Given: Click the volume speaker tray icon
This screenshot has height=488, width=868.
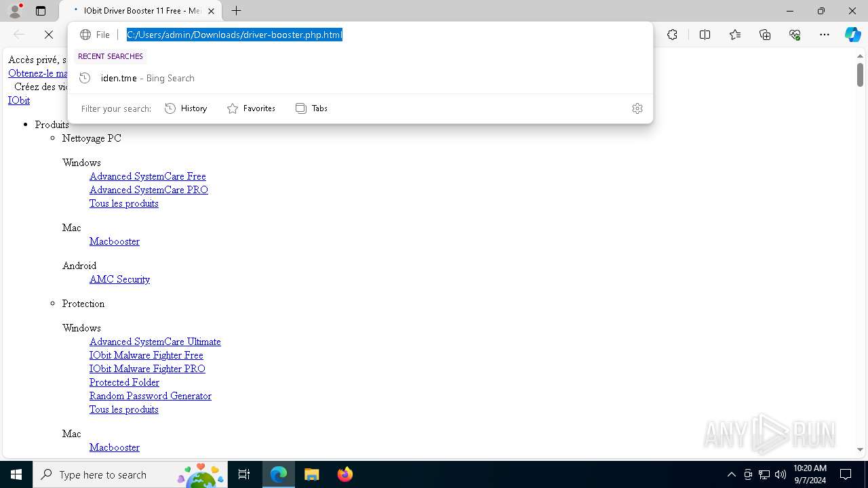Looking at the screenshot, I should 781,474.
